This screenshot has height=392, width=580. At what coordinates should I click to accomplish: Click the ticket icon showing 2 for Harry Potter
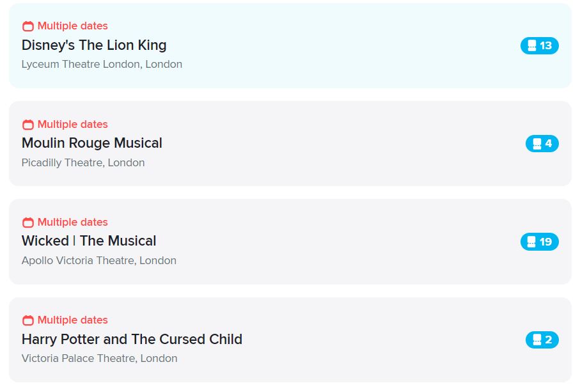click(541, 340)
